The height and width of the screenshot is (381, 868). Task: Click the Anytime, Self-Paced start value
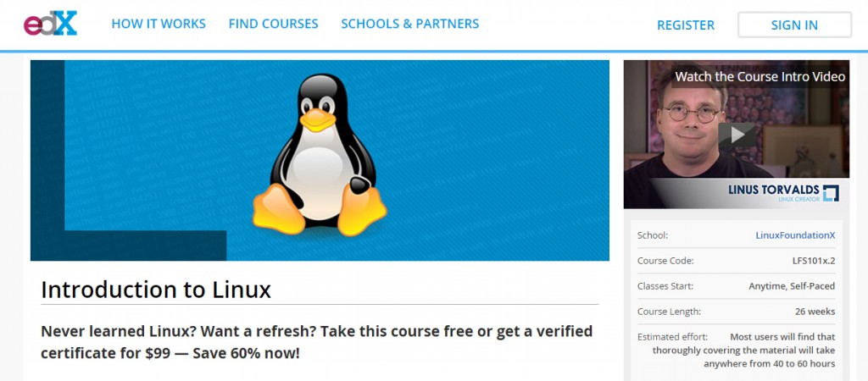[792, 286]
